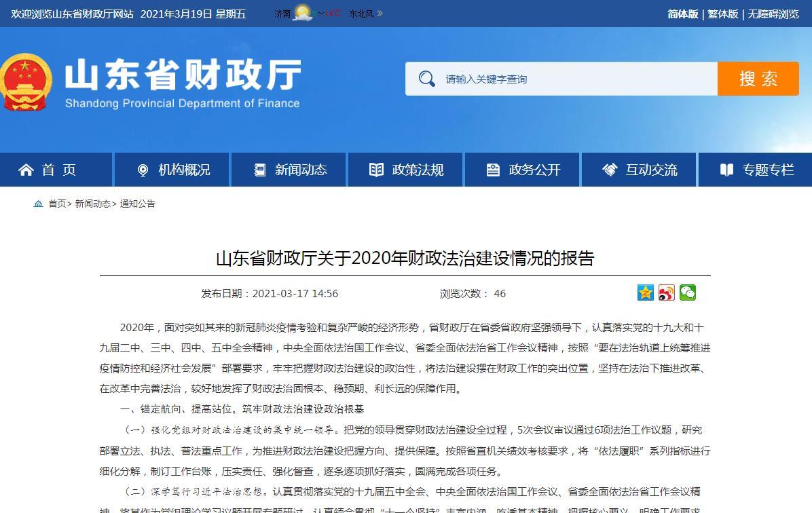This screenshot has width=812, height=513.
Task: Open the 互动交流 navigation menu
Action: (x=640, y=170)
